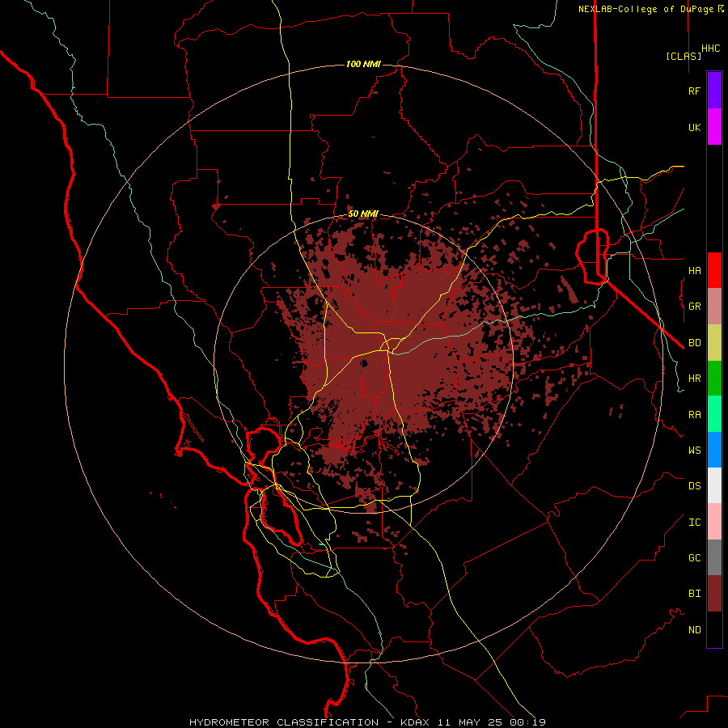The width and height of the screenshot is (728, 728).
Task: Select the GC gray legend swatch
Action: (714, 557)
